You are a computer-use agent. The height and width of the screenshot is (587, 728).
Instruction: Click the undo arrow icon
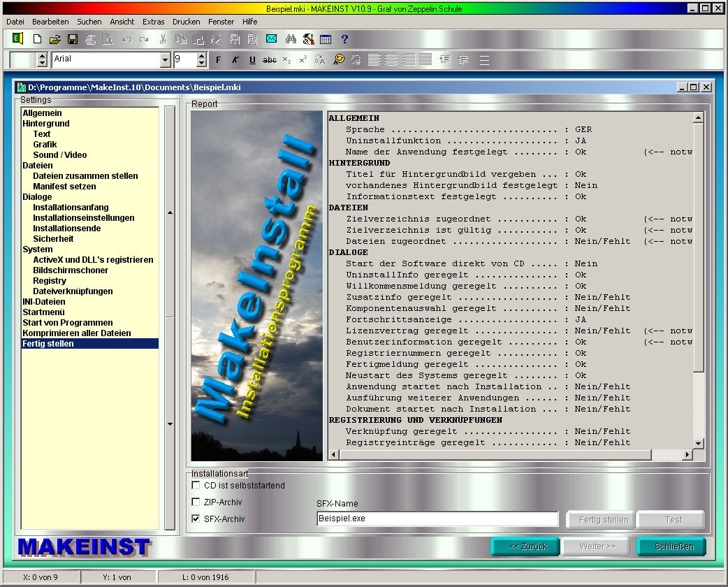(x=126, y=39)
